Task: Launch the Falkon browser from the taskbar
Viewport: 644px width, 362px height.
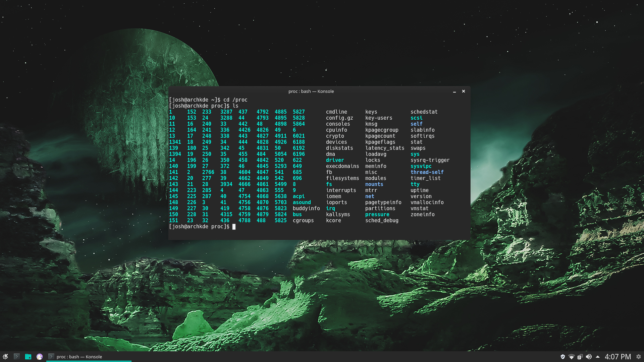Action: pos(40,357)
